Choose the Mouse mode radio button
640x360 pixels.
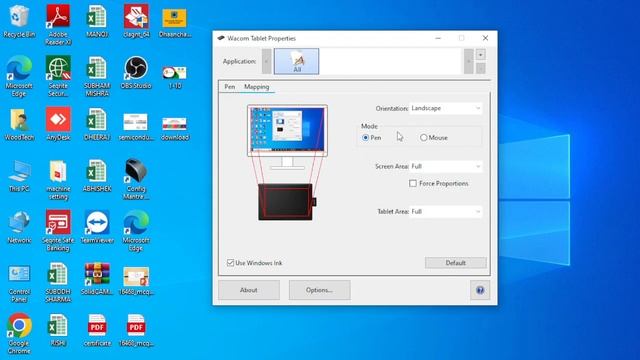424,138
